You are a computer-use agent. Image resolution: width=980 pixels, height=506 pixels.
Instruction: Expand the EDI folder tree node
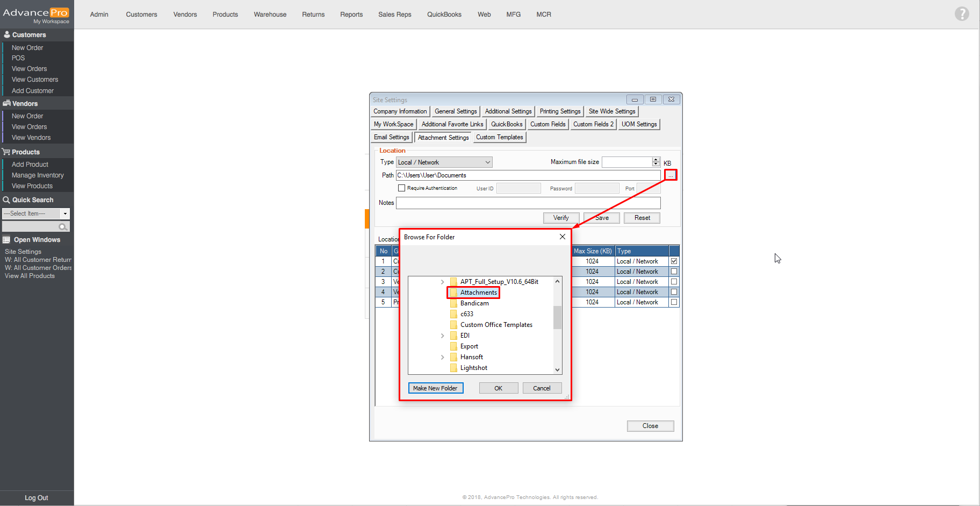point(442,336)
